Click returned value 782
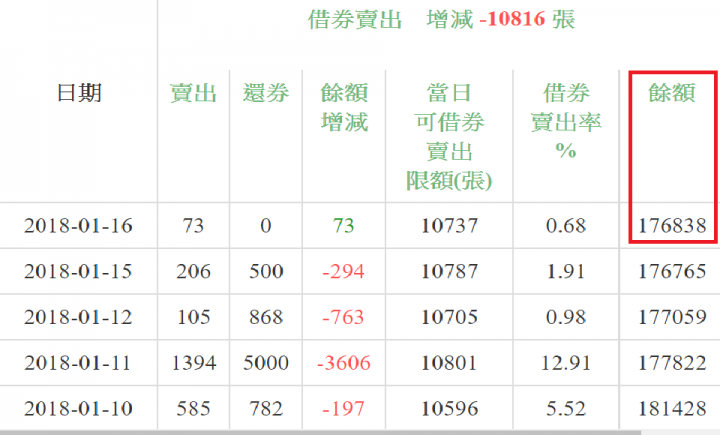Viewport: 720px width, 435px height. pos(266,408)
